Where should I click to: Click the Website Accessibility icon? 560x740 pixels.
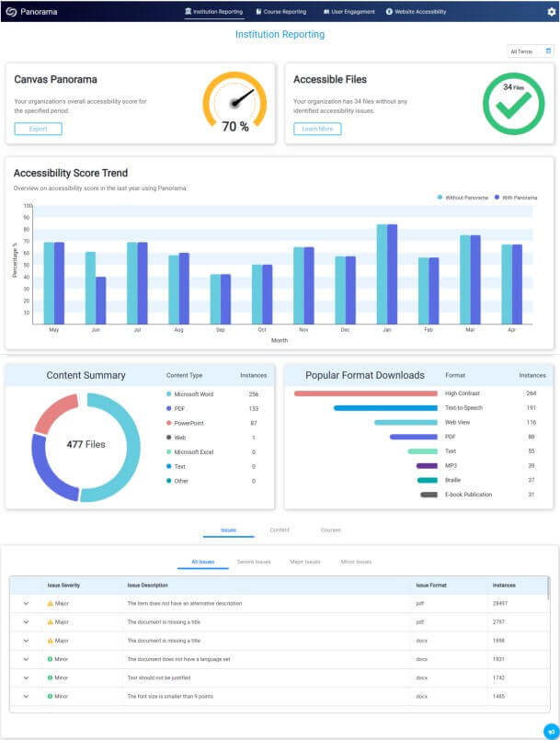(389, 11)
